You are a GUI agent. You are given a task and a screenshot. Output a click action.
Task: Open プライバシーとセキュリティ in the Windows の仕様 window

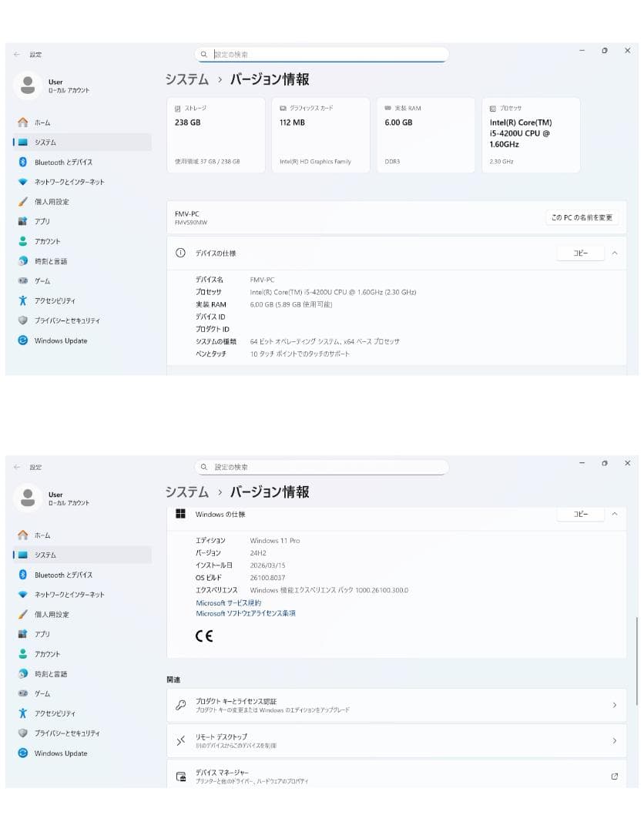point(82,733)
